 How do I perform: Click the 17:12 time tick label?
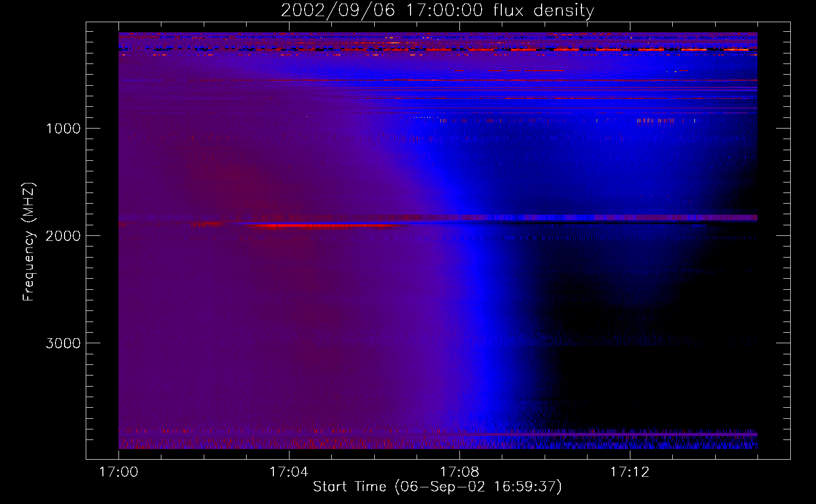[630, 472]
